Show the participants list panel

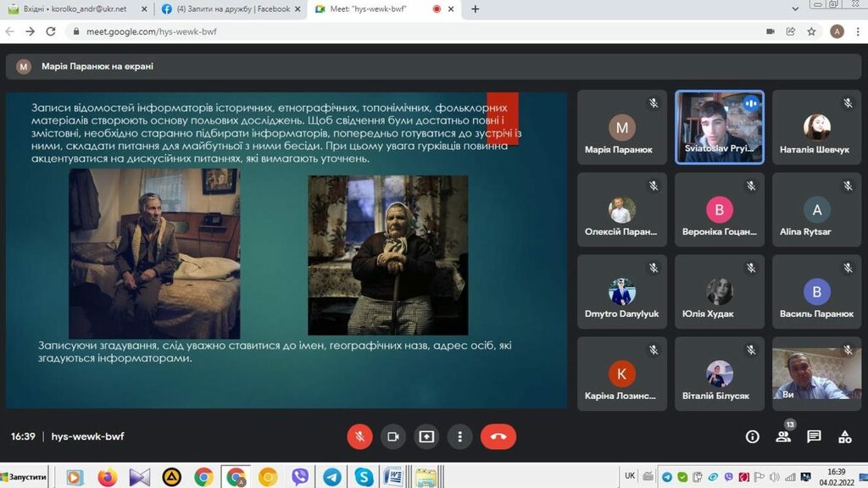[782, 437]
